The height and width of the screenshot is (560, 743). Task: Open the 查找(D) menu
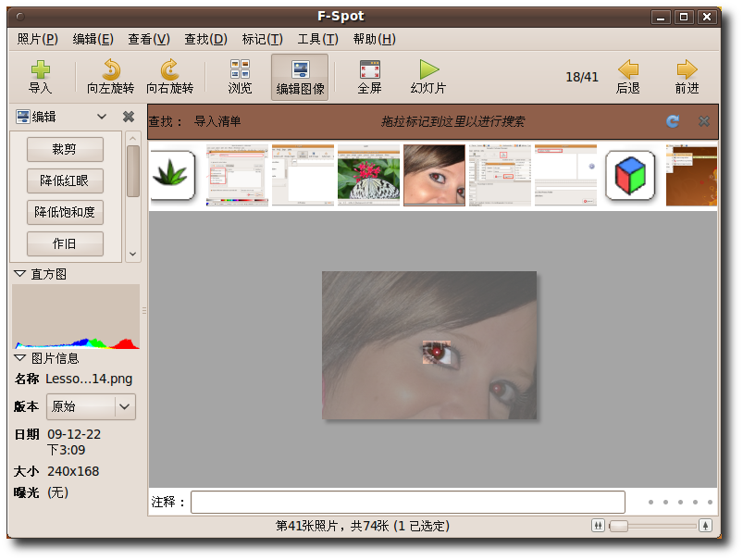coord(205,39)
